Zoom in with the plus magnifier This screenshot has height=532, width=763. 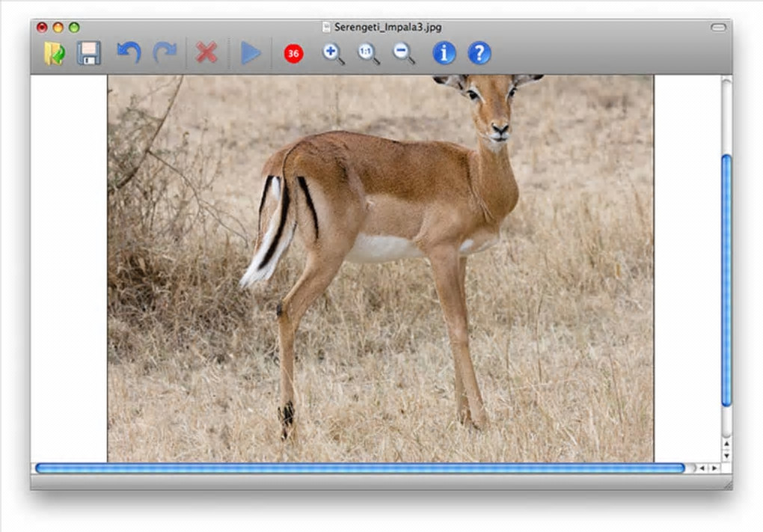coord(334,54)
